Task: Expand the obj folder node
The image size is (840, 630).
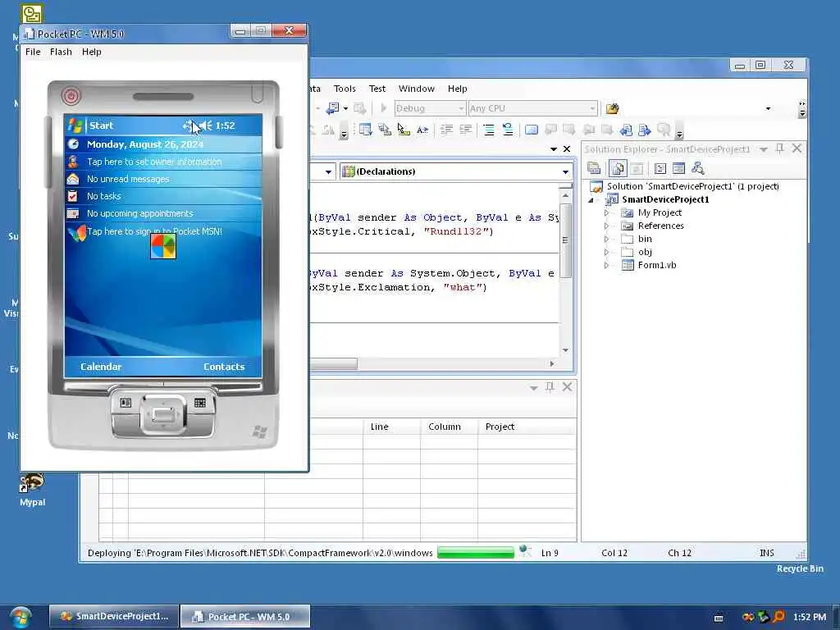Action: point(606,253)
